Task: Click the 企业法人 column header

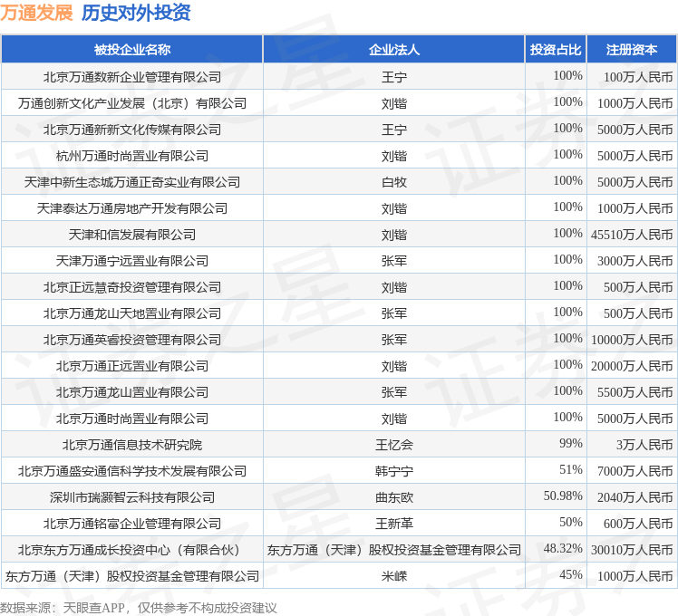Action: [393, 49]
